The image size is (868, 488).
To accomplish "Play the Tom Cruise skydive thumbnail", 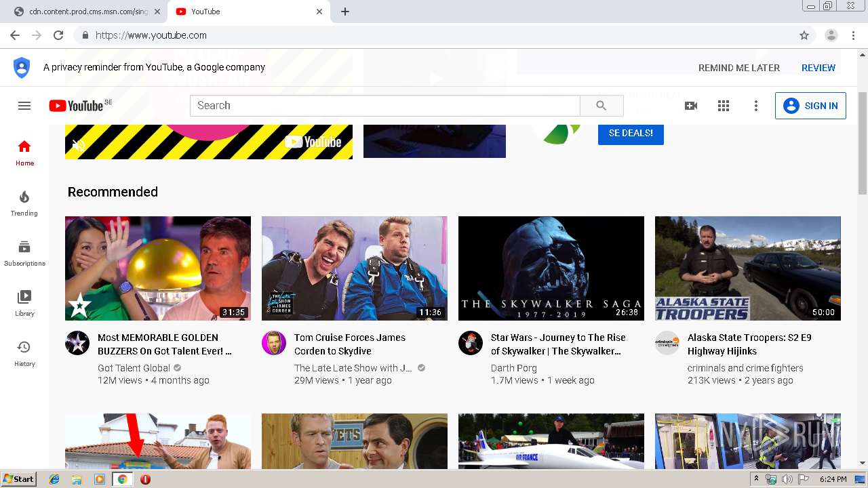I will (x=355, y=268).
